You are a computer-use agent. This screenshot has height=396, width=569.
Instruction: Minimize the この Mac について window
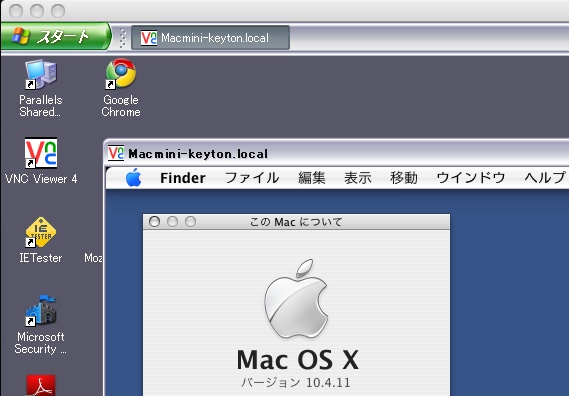point(172,221)
